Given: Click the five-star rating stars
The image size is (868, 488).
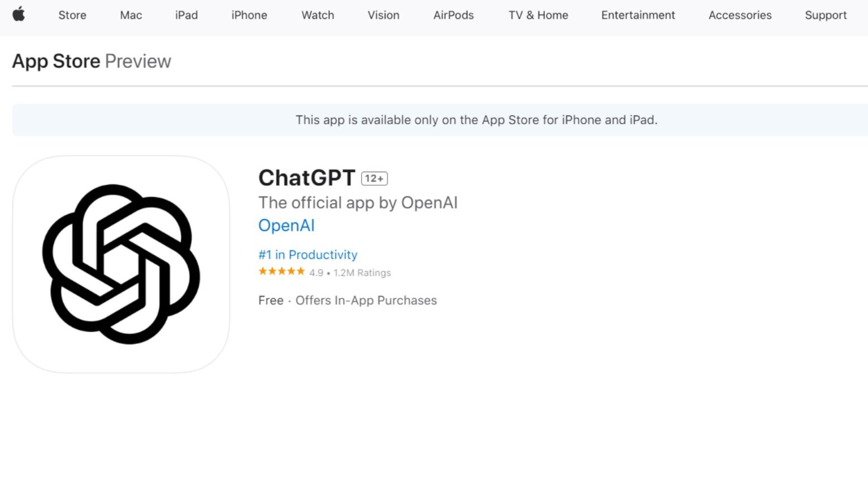Looking at the screenshot, I should [281, 272].
